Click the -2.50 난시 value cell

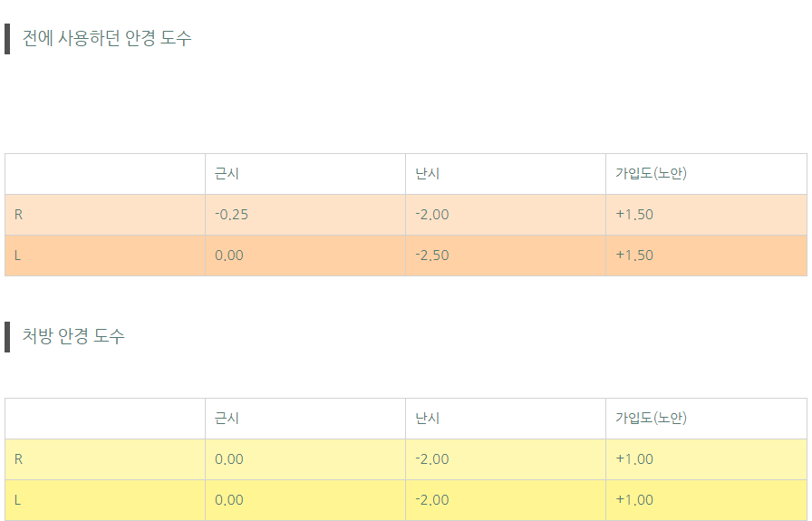tap(432, 256)
